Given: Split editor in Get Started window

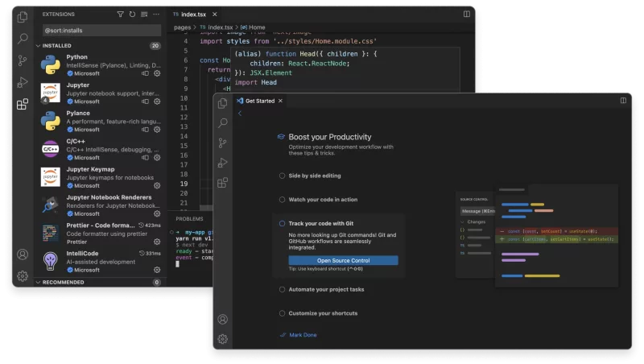Looking at the screenshot, I should 623,100.
